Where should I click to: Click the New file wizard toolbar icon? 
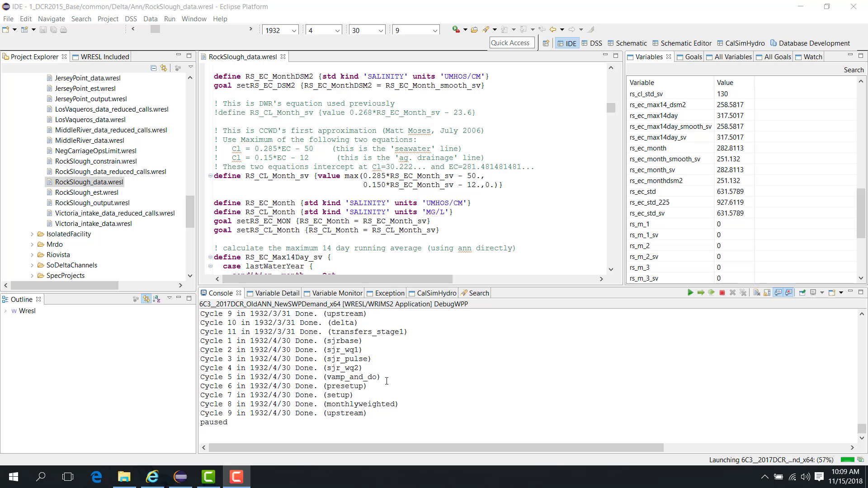pyautogui.click(x=6, y=30)
